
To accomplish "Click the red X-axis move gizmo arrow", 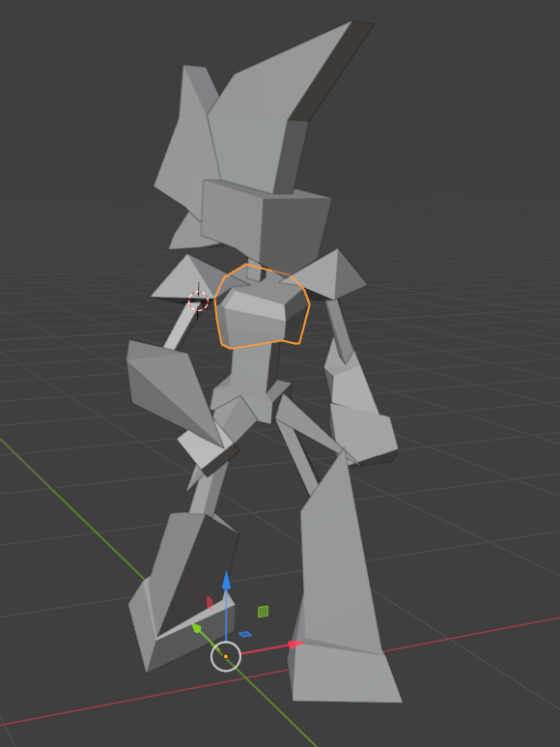I will click(295, 645).
